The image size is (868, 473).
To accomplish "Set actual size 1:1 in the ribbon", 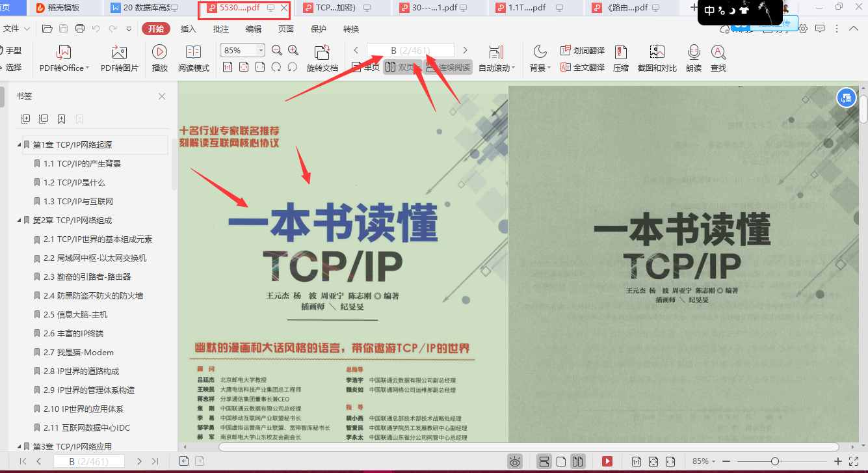I will point(228,67).
